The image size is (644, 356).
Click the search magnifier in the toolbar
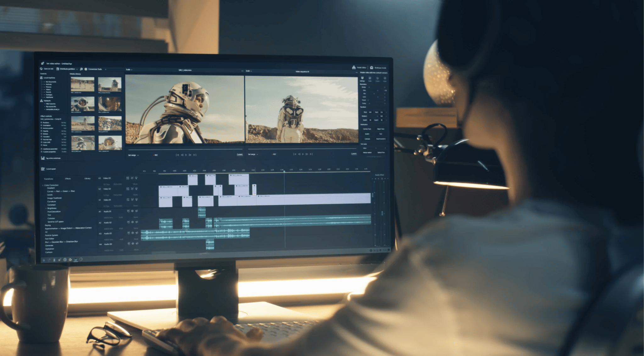pos(81,69)
